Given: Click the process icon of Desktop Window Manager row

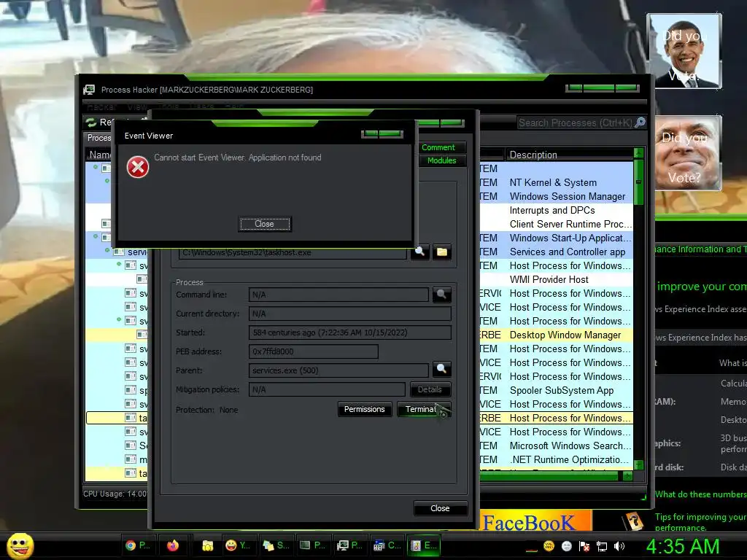Looking at the screenshot, I should tap(142, 334).
